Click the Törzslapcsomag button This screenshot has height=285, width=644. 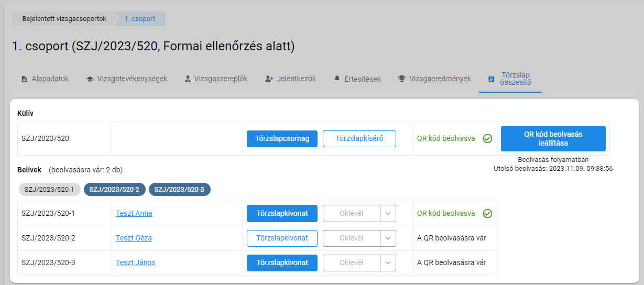pyautogui.click(x=282, y=139)
